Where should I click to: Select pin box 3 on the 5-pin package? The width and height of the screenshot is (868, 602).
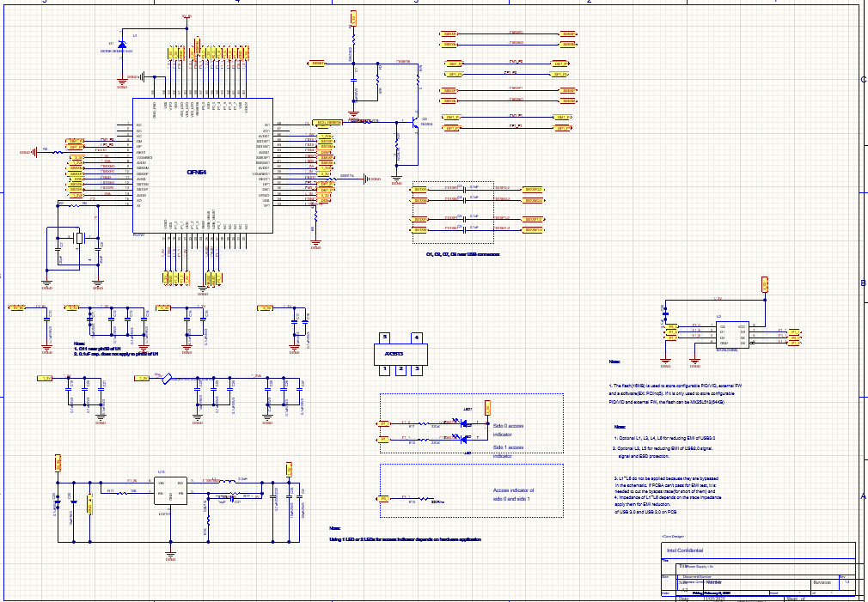coord(418,369)
